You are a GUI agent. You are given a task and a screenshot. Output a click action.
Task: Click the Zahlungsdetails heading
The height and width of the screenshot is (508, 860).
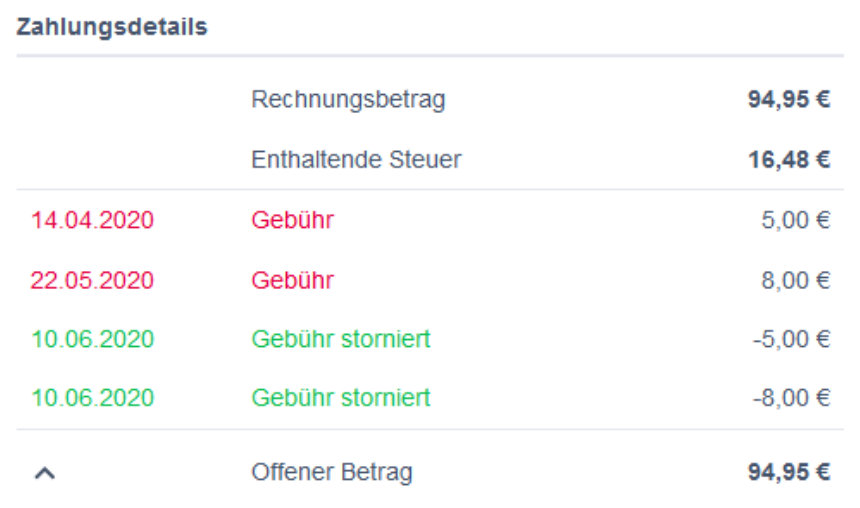coord(112,27)
